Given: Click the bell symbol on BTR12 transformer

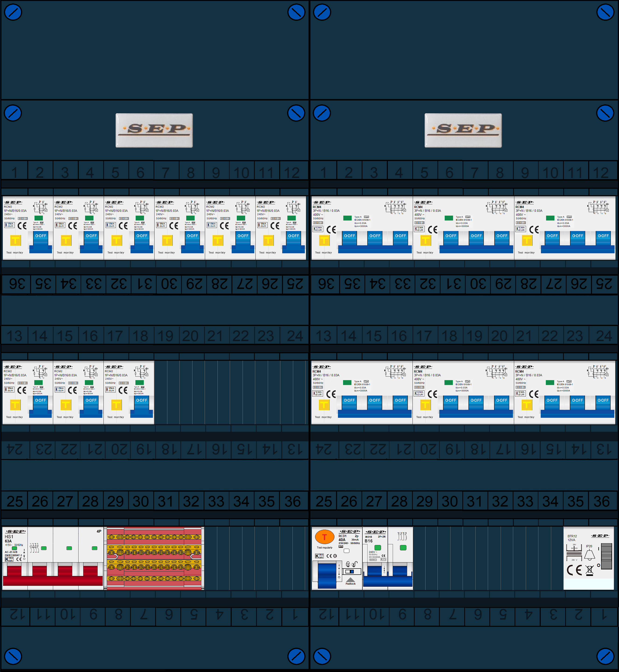Looking at the screenshot, I should coord(590,555).
